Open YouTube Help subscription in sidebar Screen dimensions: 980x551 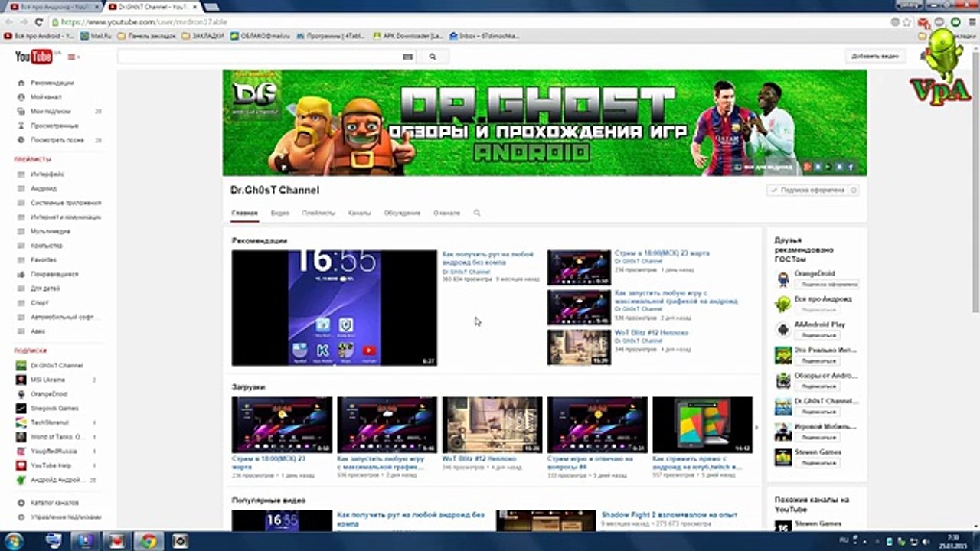tap(51, 465)
